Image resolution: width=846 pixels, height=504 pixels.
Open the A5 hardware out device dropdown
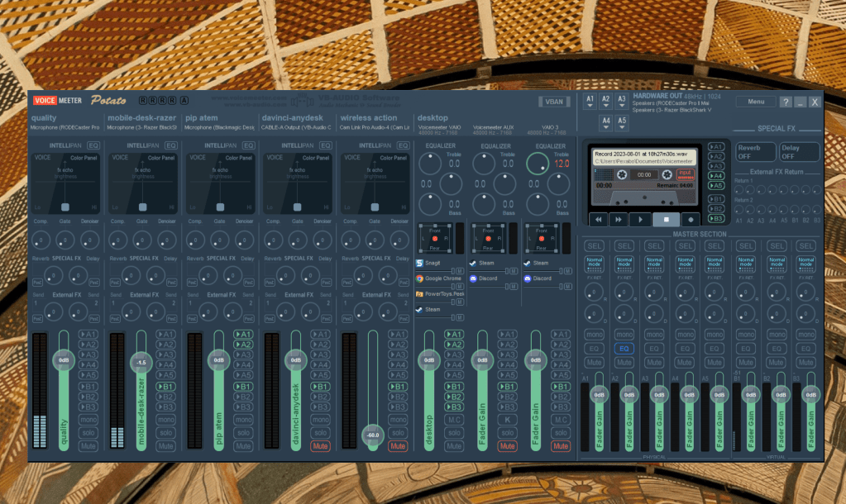tap(622, 123)
